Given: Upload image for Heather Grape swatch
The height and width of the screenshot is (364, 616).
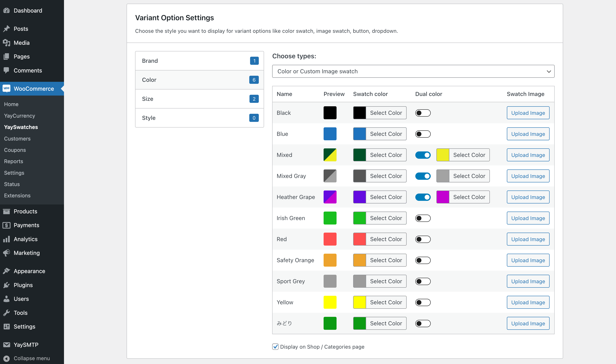Looking at the screenshot, I should 528,197.
